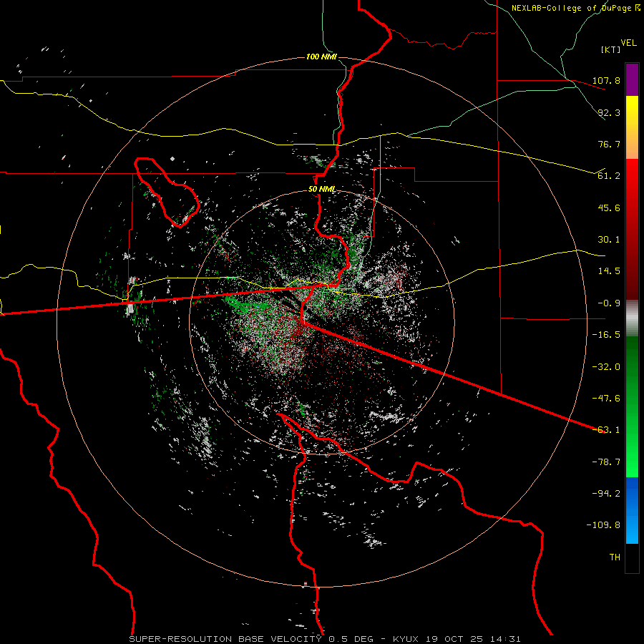Click the 76.7 velocity scale value
Image resolution: width=644 pixels, height=644 pixels.
(609, 144)
